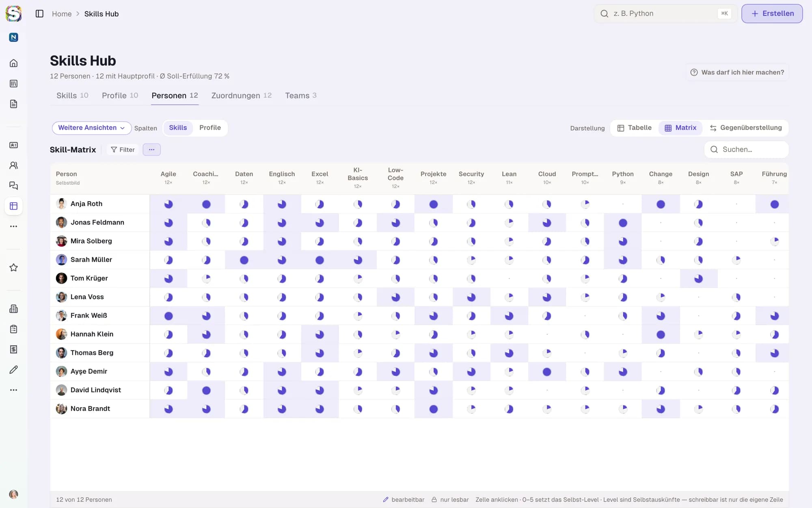The height and width of the screenshot is (508, 812).
Task: Open the upper three-dots menu in the sidebar
Action: pyautogui.click(x=13, y=226)
